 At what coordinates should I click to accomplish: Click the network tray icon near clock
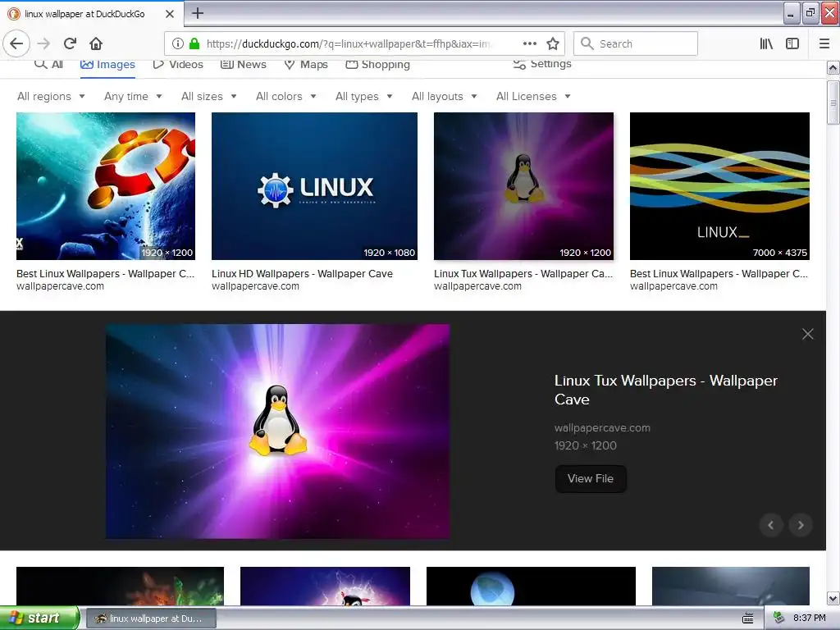click(778, 618)
